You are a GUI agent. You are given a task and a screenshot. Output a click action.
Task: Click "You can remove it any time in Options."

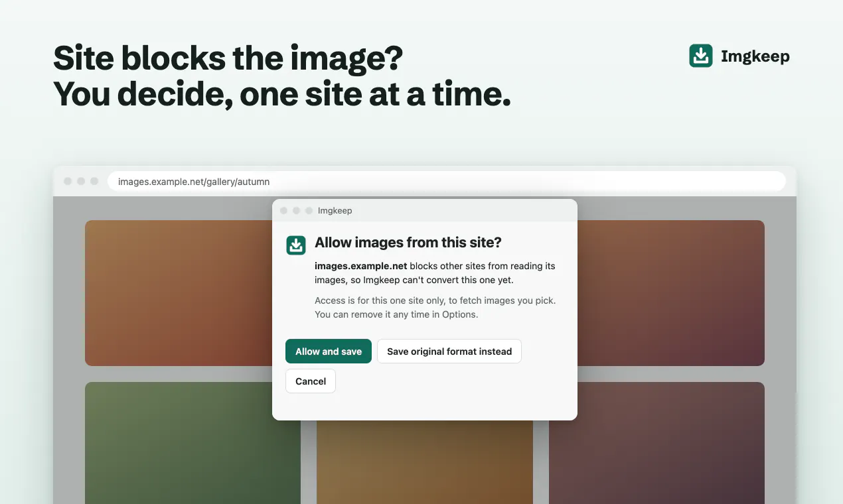(x=396, y=314)
